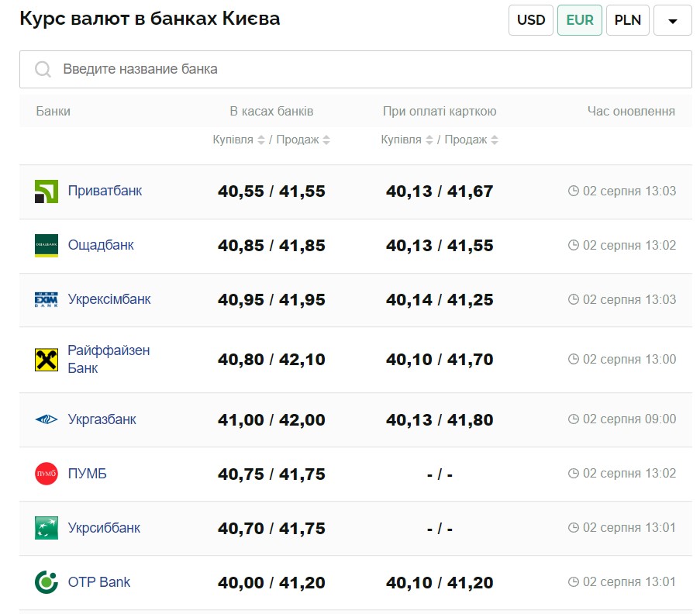This screenshot has width=700, height=614.
Task: Open the Приватбанк link
Action: coord(105,191)
